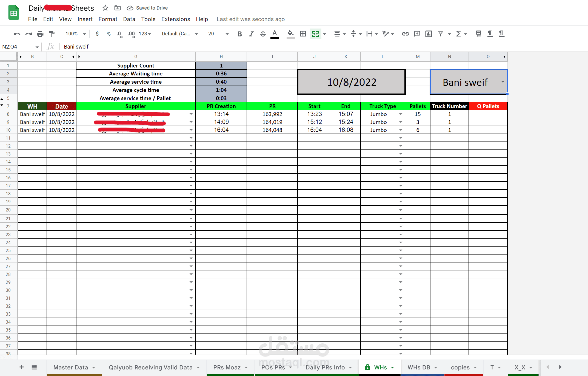Open the Truck Type dropdown in row 8
Image resolution: width=588 pixels, height=376 pixels.
click(400, 114)
